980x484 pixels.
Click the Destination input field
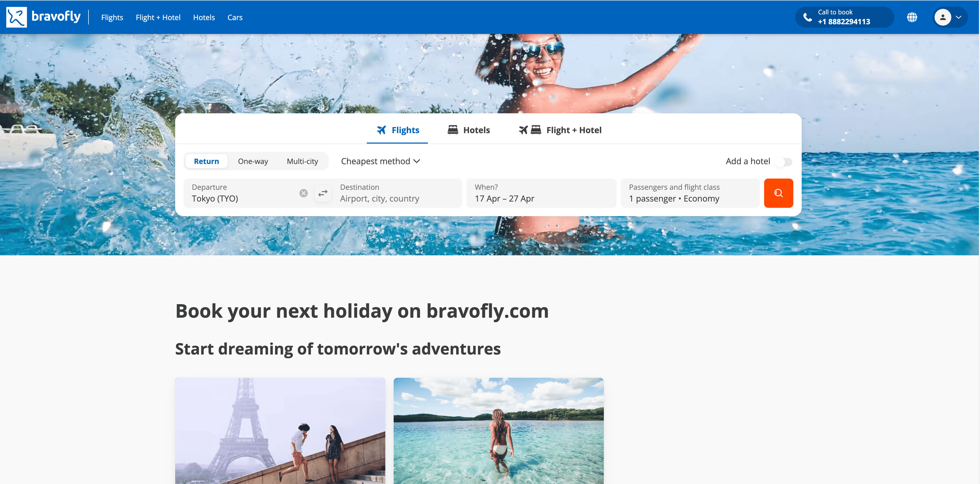click(x=397, y=193)
